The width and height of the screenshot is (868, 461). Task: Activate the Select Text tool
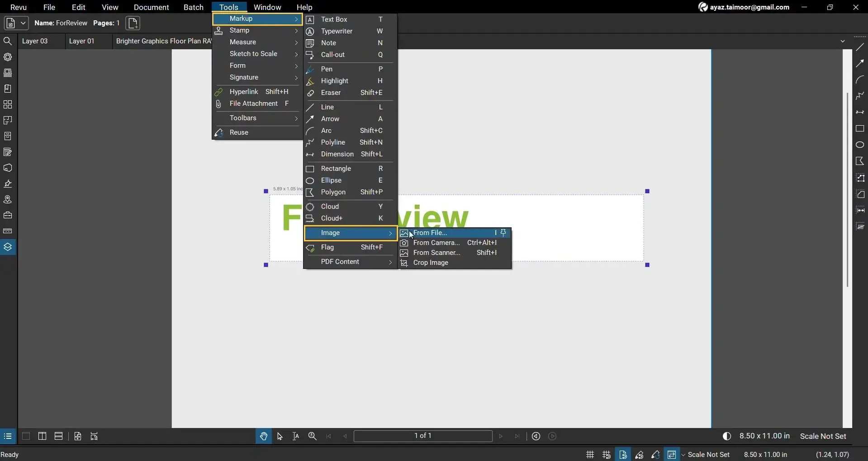296,436
